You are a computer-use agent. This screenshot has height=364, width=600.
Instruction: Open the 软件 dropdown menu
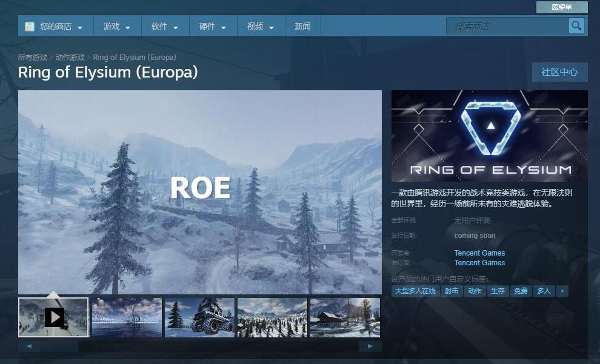click(x=165, y=27)
